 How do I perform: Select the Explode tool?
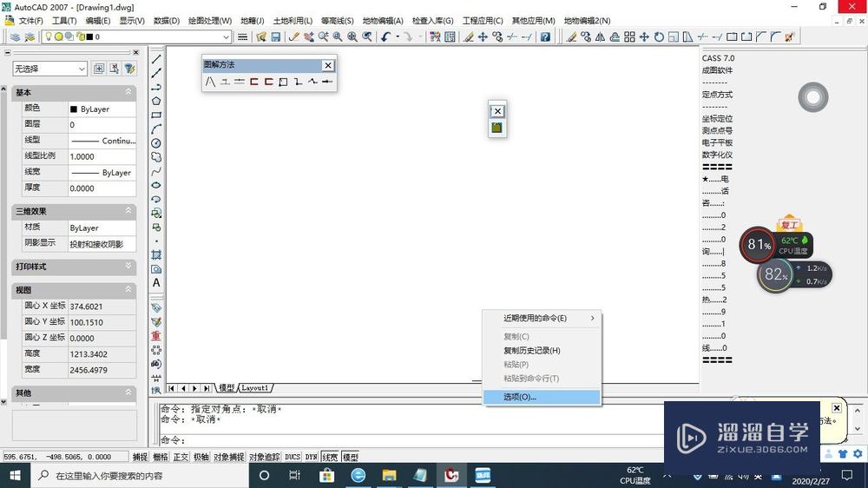click(790, 36)
